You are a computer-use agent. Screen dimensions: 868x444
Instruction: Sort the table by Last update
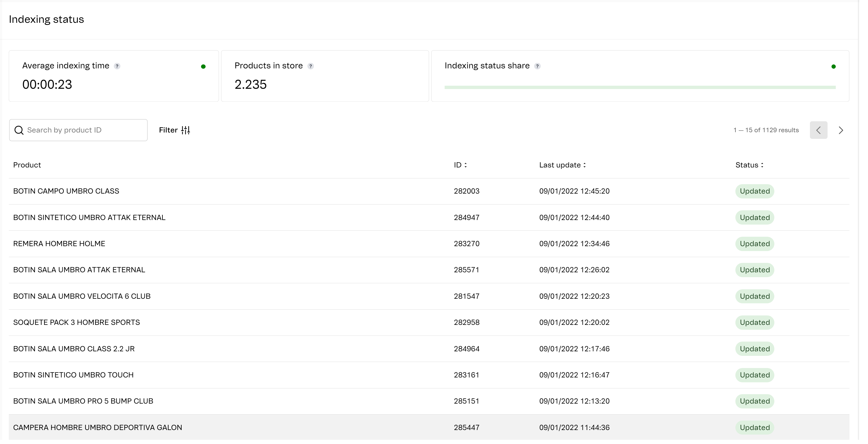click(x=585, y=165)
